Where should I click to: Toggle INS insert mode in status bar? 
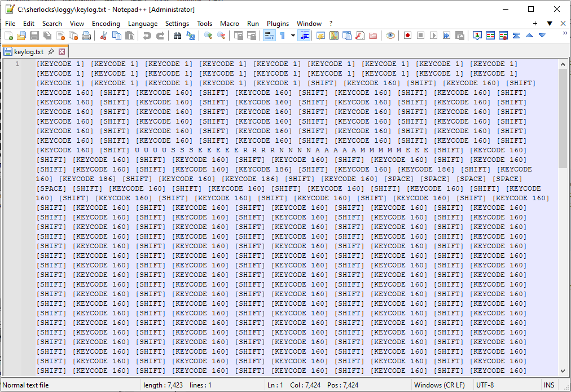click(x=549, y=385)
